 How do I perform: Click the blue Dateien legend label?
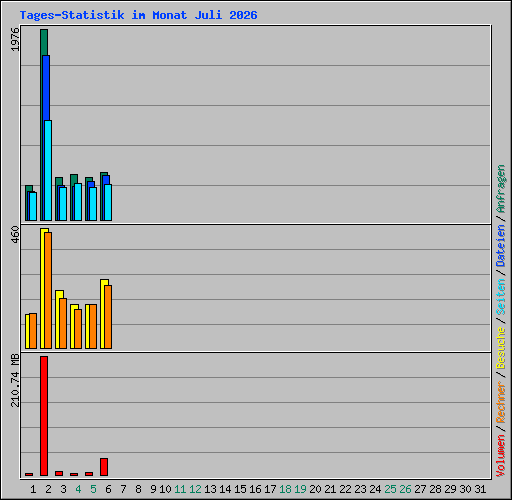(501, 246)
